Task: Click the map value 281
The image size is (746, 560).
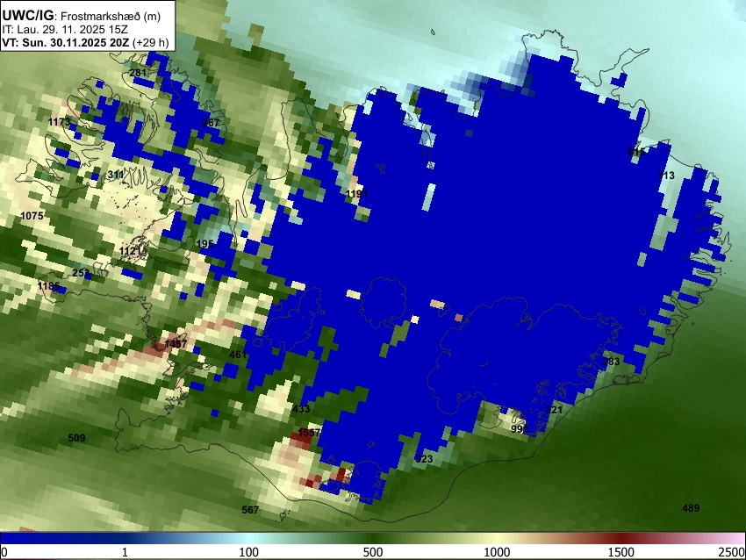Action: point(138,73)
